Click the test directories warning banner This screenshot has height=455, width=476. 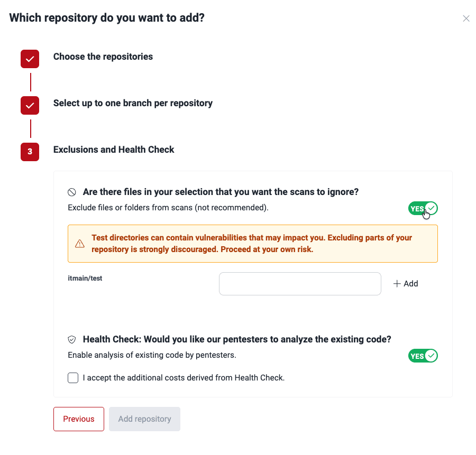coord(252,244)
